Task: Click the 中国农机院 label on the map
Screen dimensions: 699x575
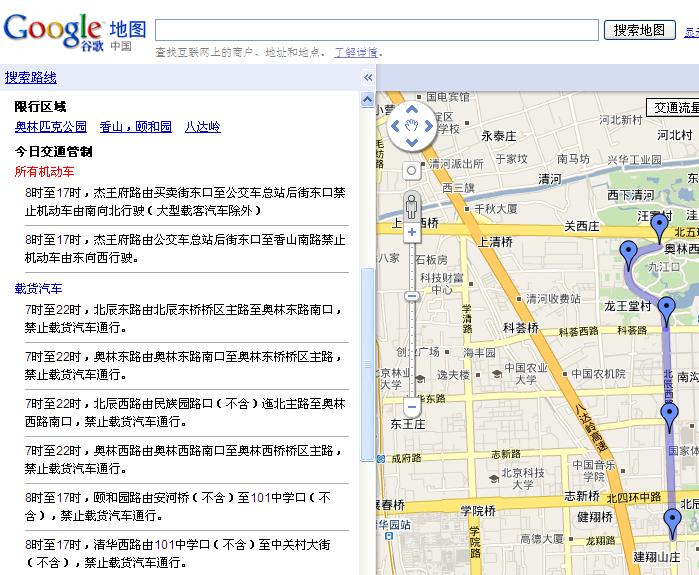Action: 598,374
